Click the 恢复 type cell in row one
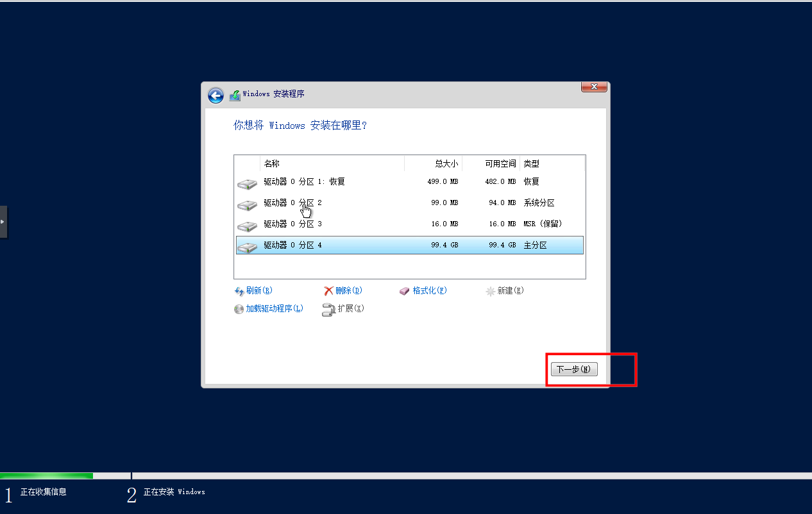The height and width of the screenshot is (514, 812). coord(531,182)
